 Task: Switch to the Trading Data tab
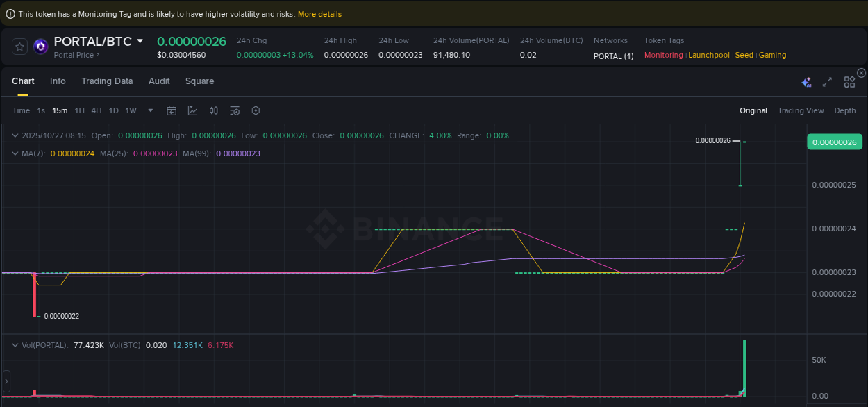pyautogui.click(x=107, y=81)
